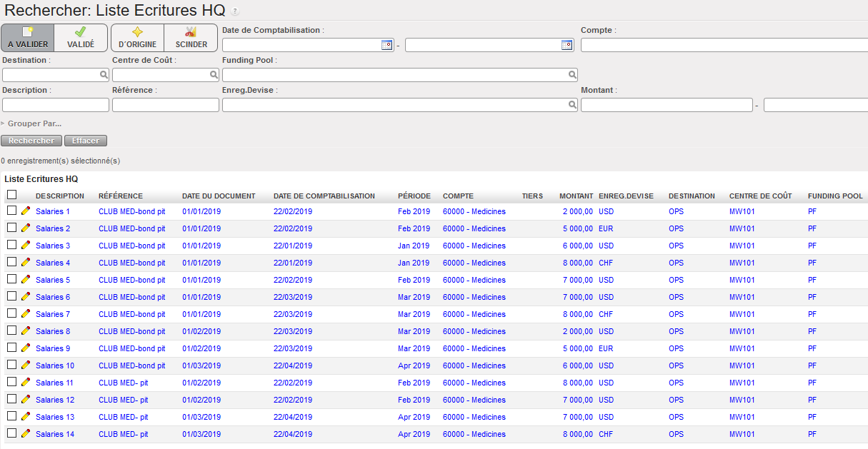Image resolution: width=868 pixels, height=449 pixels.
Task: Toggle the Validé filter button
Action: (81, 38)
